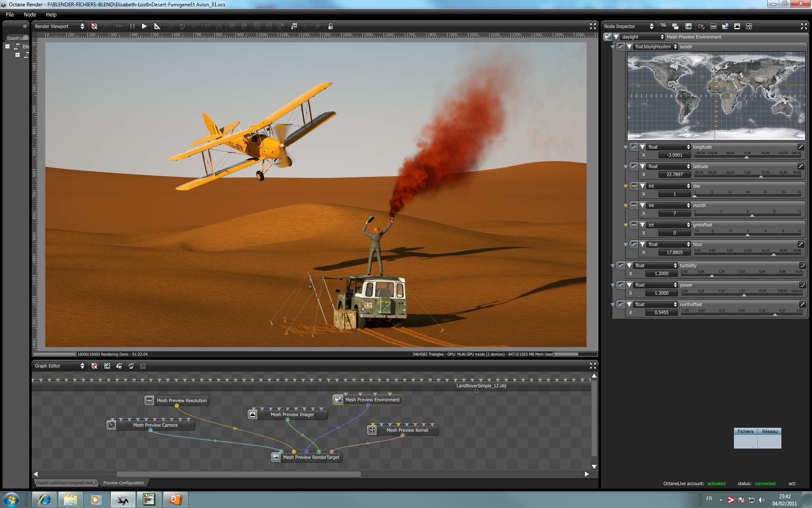The image size is (812, 508).
Task: Pause the render in viewport toolbar
Action: point(132,26)
